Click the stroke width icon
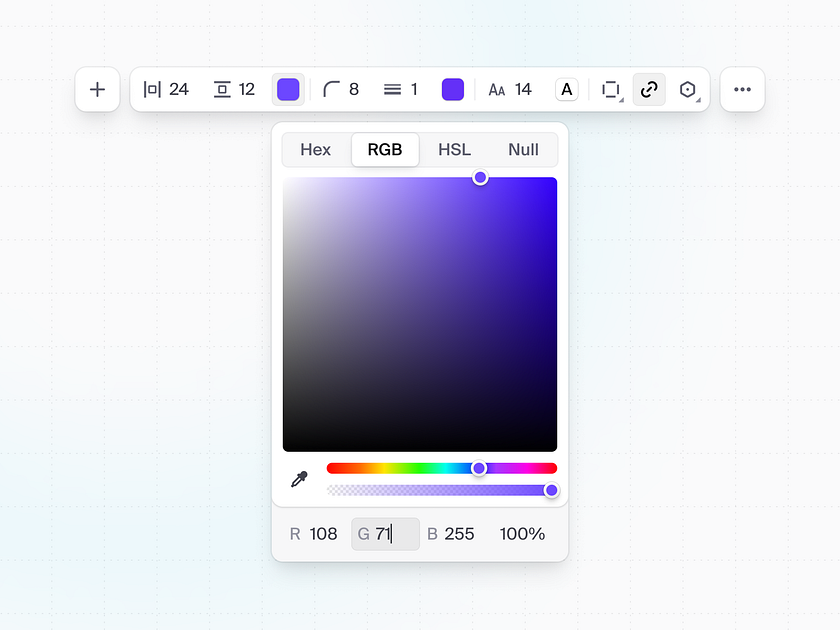Image resolution: width=840 pixels, height=630 pixels. click(392, 89)
